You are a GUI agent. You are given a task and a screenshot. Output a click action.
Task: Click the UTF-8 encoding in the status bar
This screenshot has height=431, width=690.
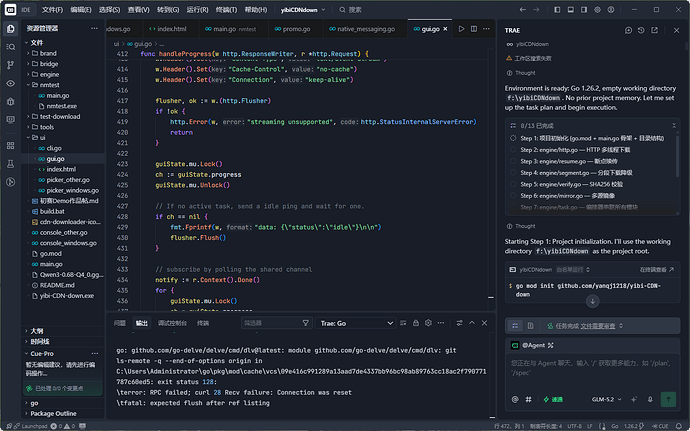point(574,426)
